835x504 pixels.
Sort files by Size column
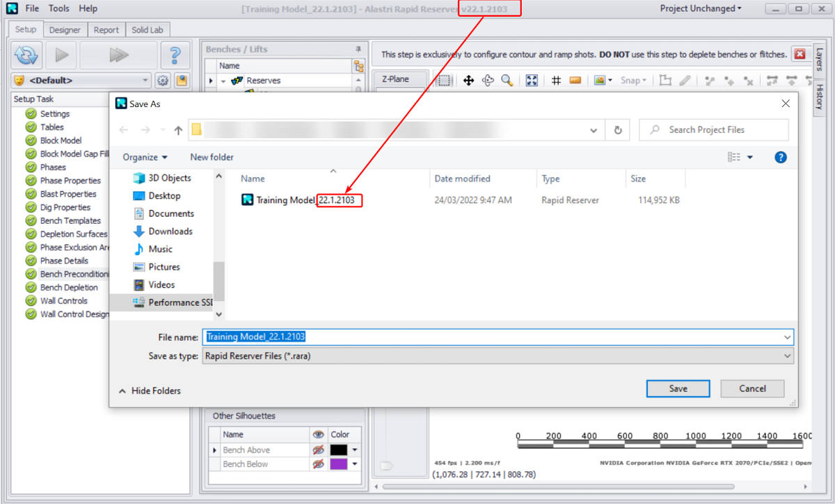click(x=638, y=179)
